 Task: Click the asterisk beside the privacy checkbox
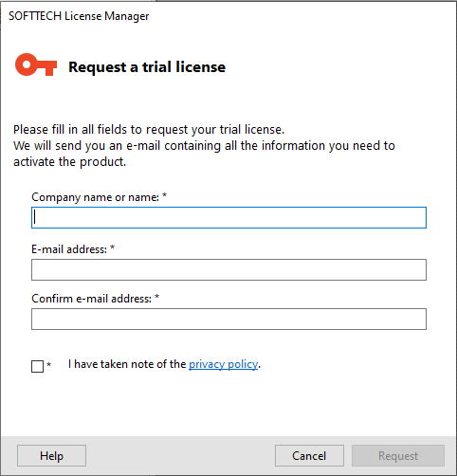click(x=48, y=364)
